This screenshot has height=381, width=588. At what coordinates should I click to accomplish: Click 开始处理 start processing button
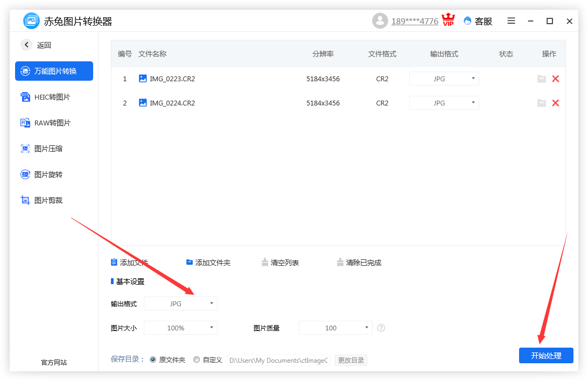546,356
